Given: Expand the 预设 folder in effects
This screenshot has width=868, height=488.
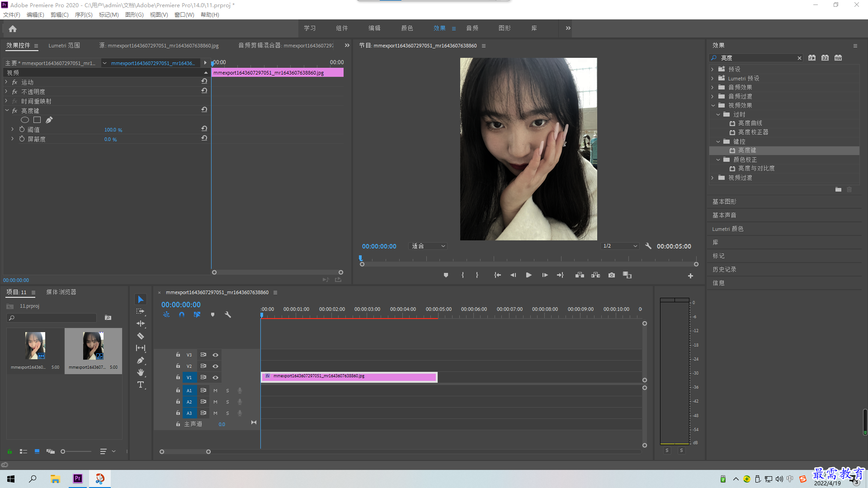Looking at the screenshot, I should (712, 69).
